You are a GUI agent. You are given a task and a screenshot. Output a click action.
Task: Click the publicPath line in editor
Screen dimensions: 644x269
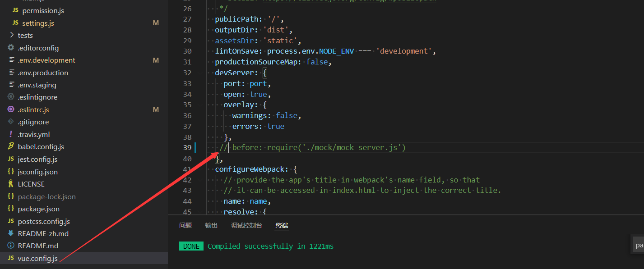point(249,19)
